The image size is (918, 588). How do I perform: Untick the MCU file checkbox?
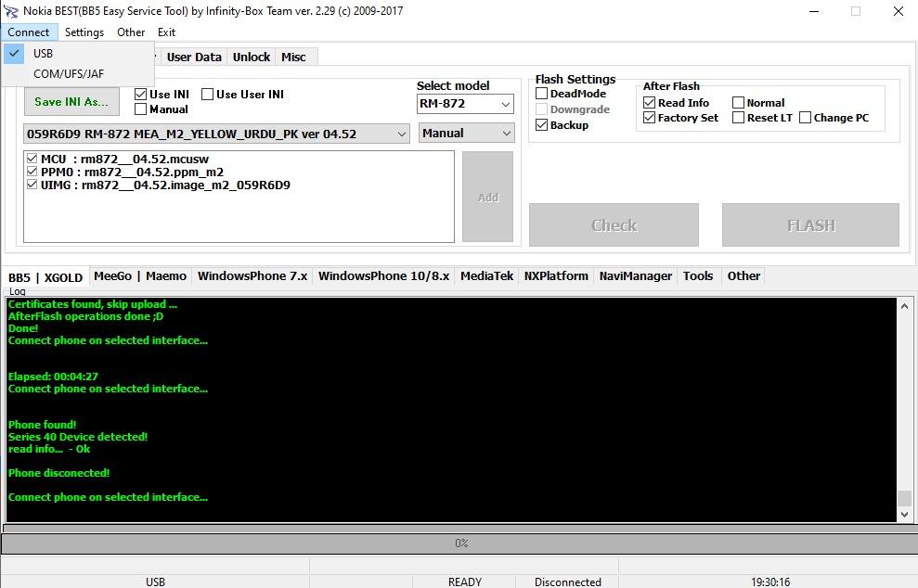click(32, 159)
